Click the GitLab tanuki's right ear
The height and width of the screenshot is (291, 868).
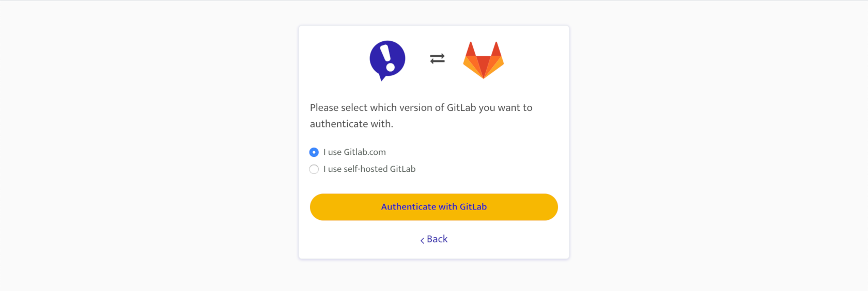click(497, 49)
